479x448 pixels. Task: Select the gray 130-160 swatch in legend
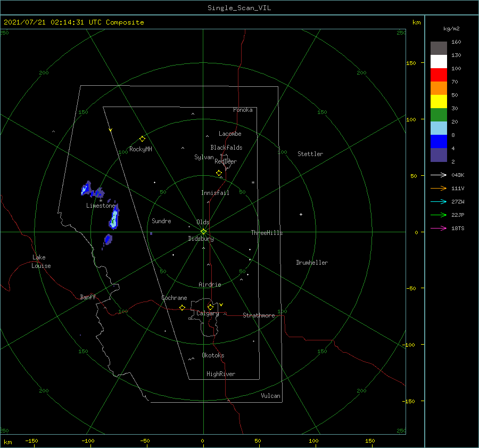click(x=439, y=48)
